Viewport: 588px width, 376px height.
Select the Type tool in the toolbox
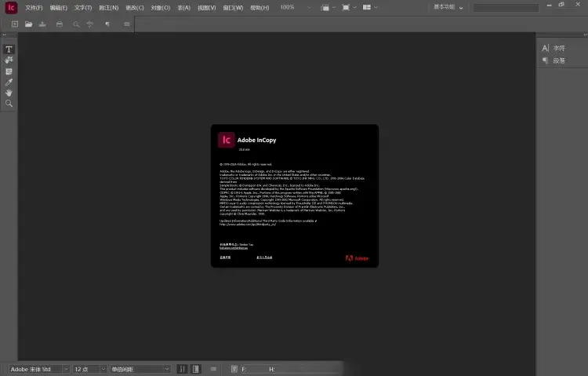[x=9, y=49]
